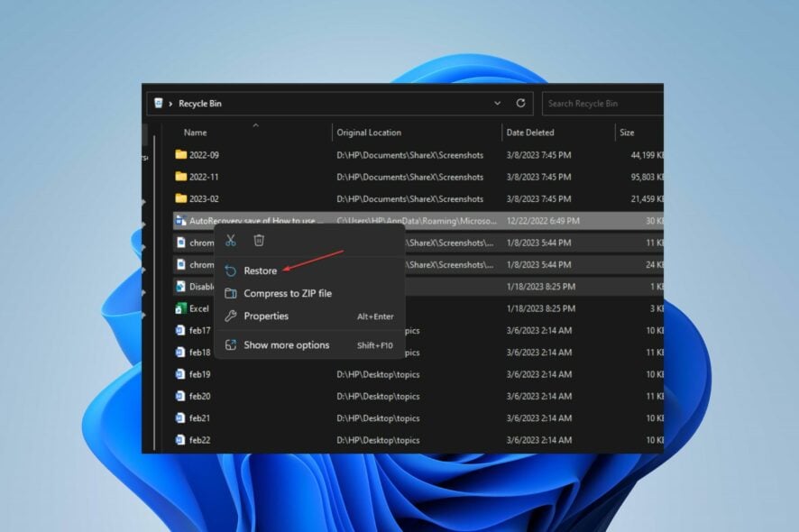The width and height of the screenshot is (799, 532).
Task: Sort by the Name column header
Action: tap(196, 133)
